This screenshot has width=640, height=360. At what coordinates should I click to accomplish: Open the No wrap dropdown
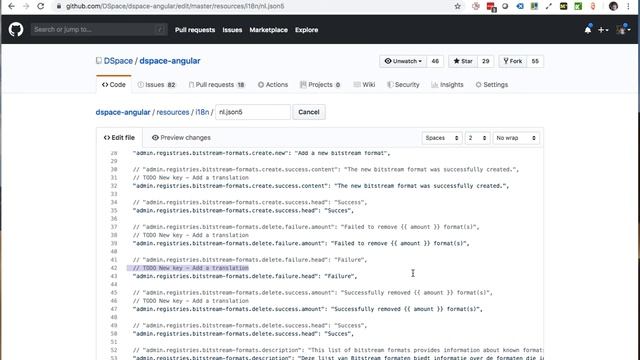[516, 138]
